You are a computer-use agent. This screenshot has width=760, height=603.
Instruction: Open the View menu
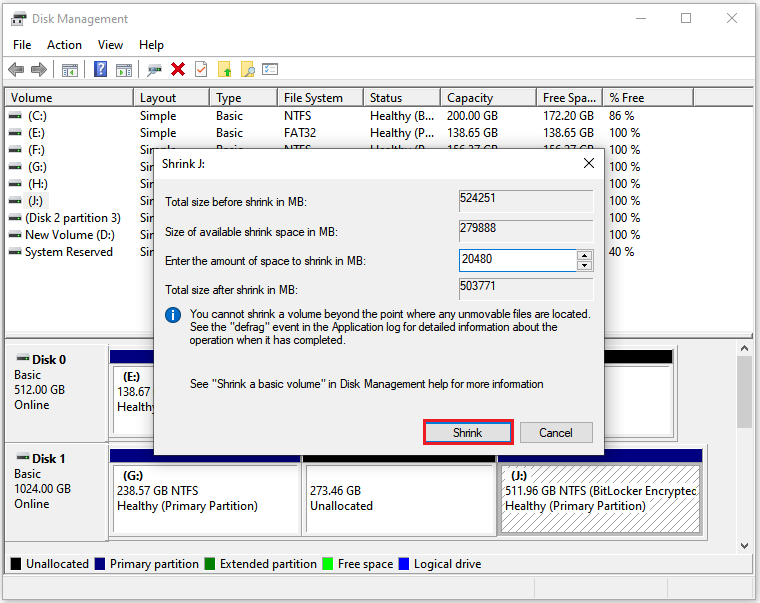(x=110, y=45)
